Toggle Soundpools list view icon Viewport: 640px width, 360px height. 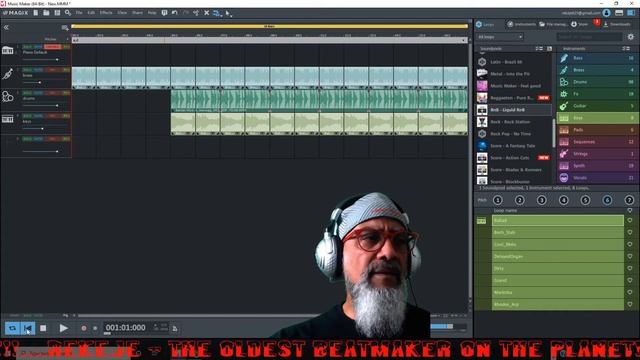539,49
